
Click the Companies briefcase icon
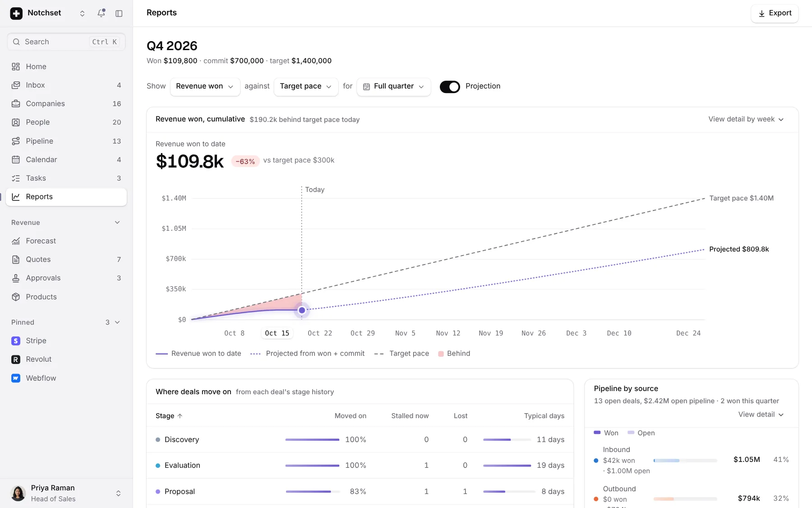pyautogui.click(x=16, y=103)
